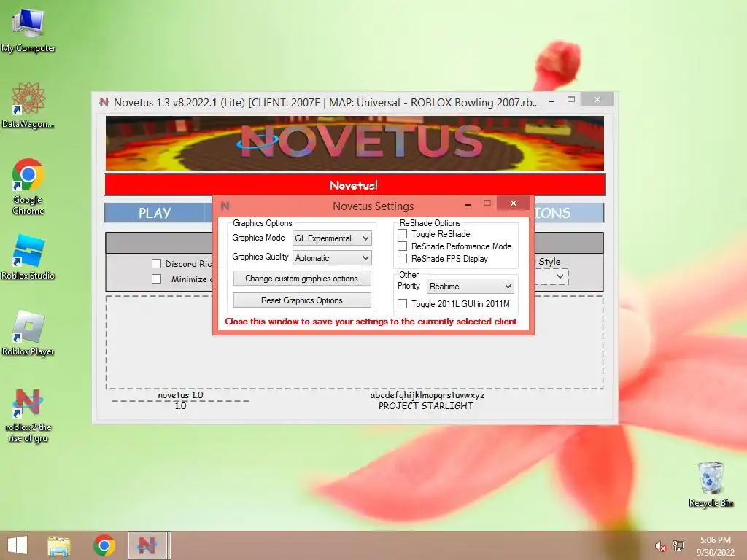Switch to the PLAY tab
Screen dimensions: 747x560
[155, 213]
